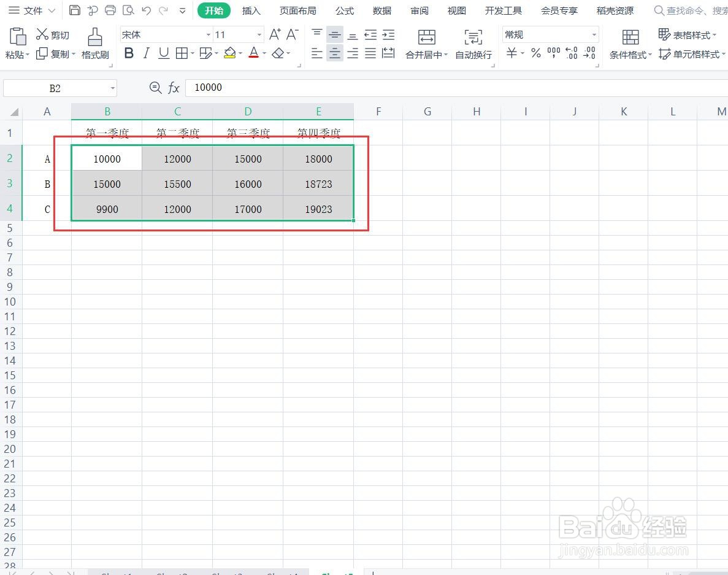Apply thousands separator (000) format

coord(553,53)
